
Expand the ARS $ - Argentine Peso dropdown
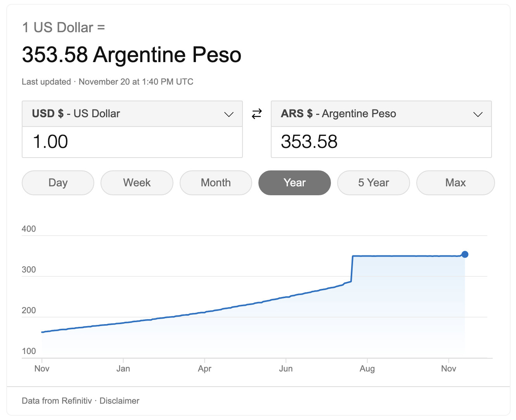(381, 114)
